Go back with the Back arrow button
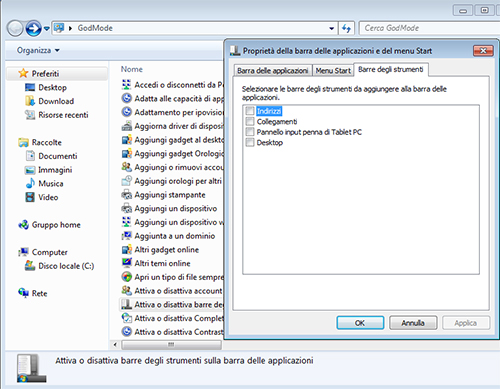The image size is (500, 389). (15, 28)
